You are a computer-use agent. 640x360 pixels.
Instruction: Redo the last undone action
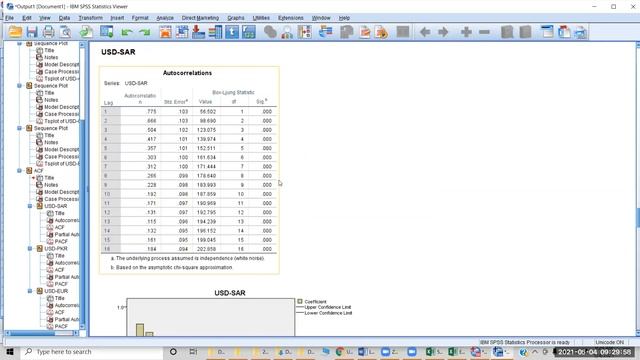click(144, 32)
